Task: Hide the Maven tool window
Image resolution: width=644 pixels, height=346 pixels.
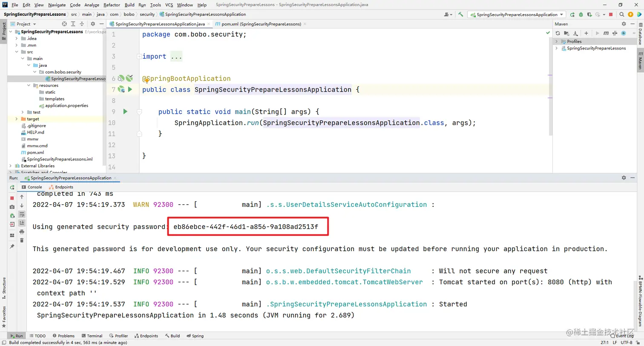Action: tap(632, 24)
